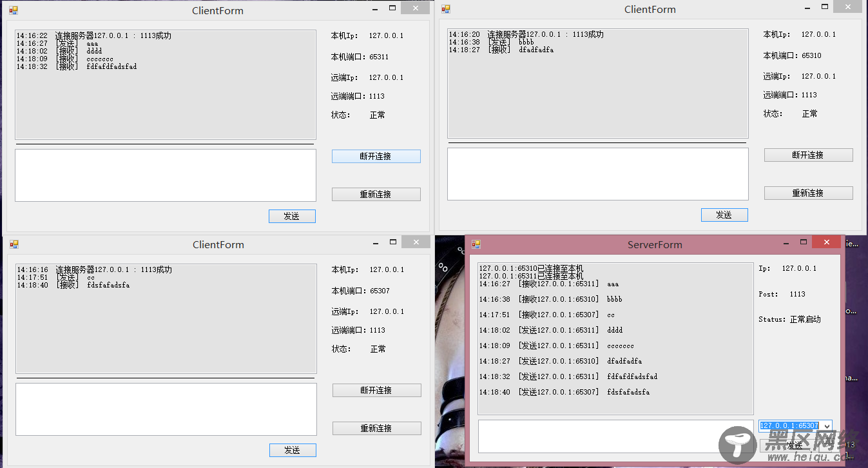Click '127.0.0.1:65311已连接至本机' in the ServerForm log
This screenshot has width=868, height=468.
click(531, 276)
